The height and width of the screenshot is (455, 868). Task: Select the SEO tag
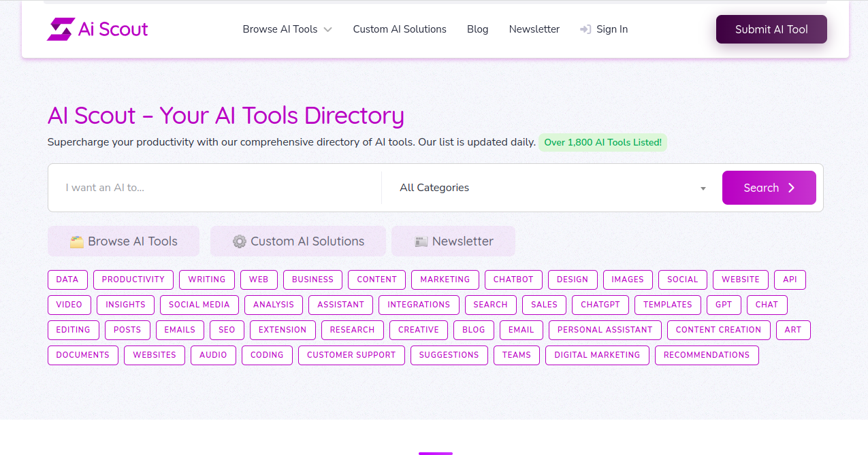click(227, 330)
